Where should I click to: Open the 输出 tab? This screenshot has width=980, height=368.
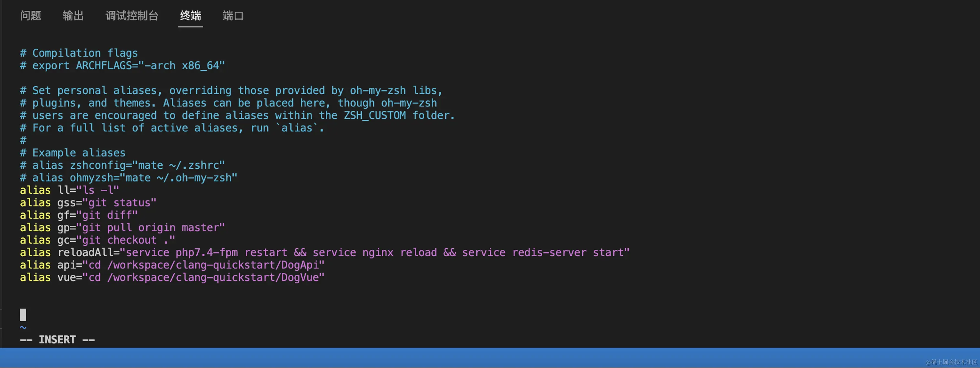(x=73, y=16)
